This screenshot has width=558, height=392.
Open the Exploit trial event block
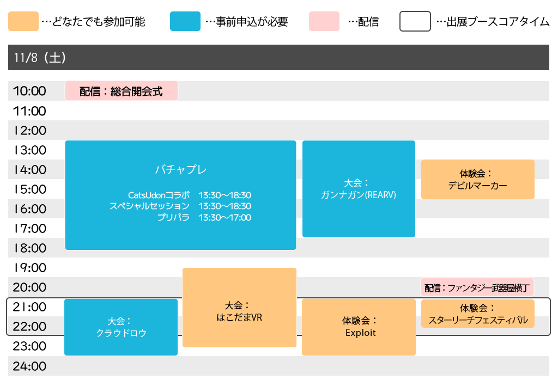pyautogui.click(x=360, y=327)
